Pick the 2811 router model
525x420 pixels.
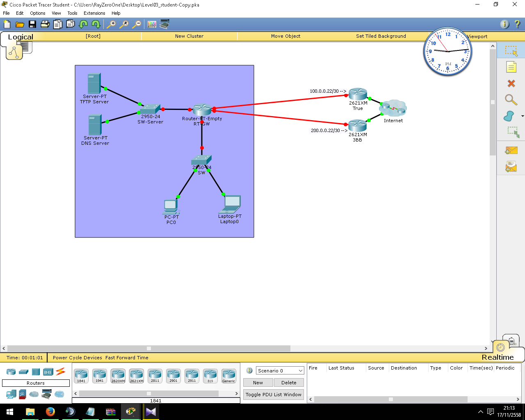tap(155, 376)
